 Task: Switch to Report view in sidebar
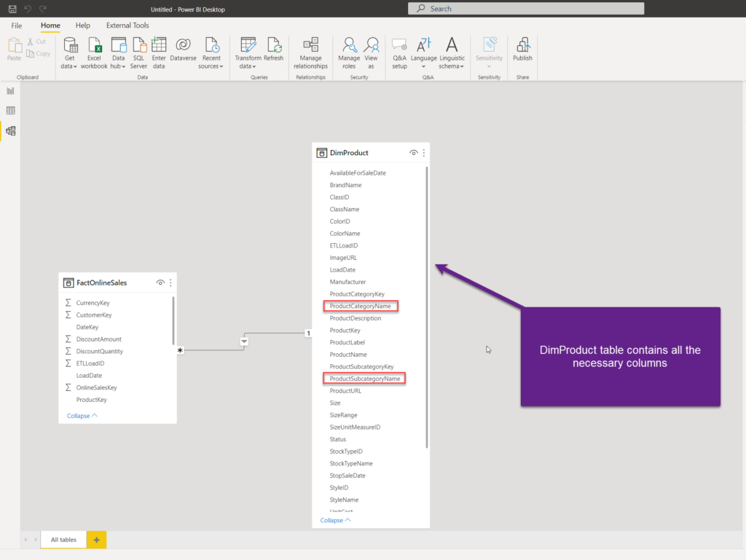10,91
